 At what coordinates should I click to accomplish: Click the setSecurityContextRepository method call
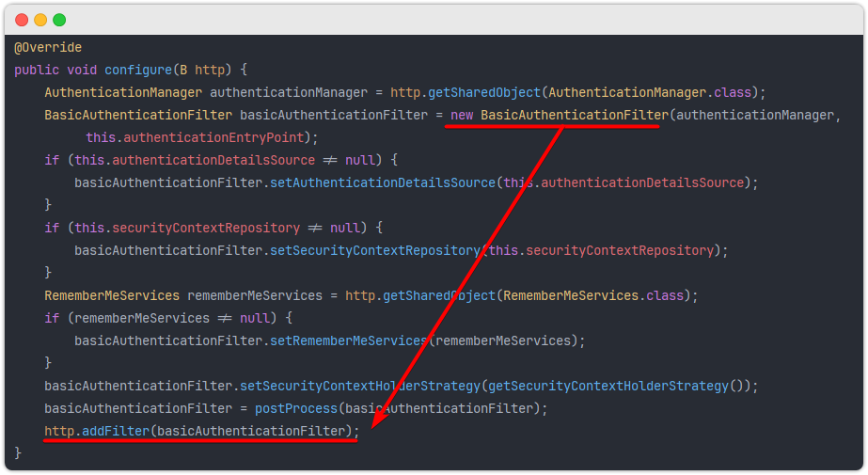pos(375,251)
